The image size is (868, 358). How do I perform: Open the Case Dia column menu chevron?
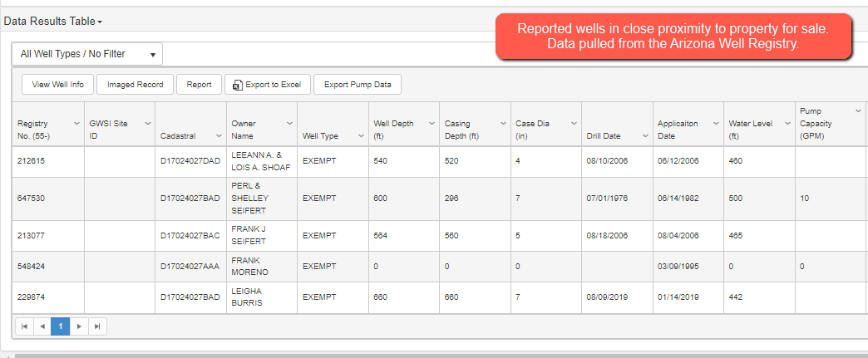(574, 124)
